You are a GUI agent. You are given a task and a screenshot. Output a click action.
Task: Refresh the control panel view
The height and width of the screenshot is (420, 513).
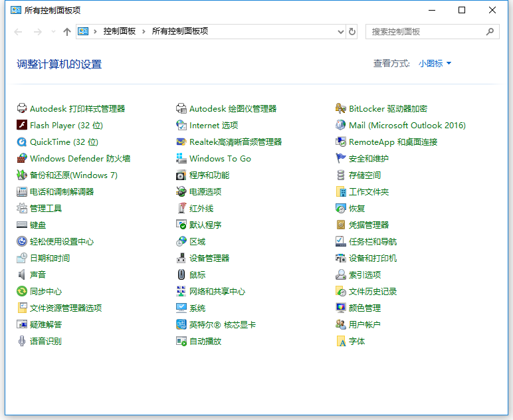pos(352,32)
